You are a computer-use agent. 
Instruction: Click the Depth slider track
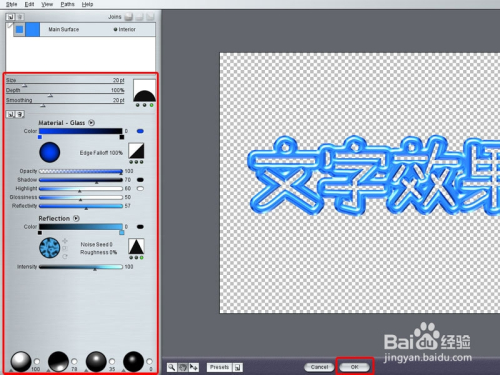65,94
